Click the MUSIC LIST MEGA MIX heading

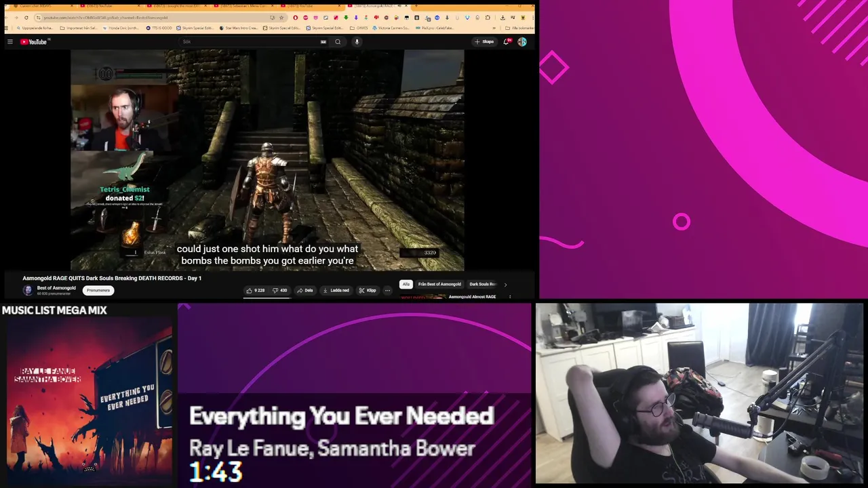(54, 310)
